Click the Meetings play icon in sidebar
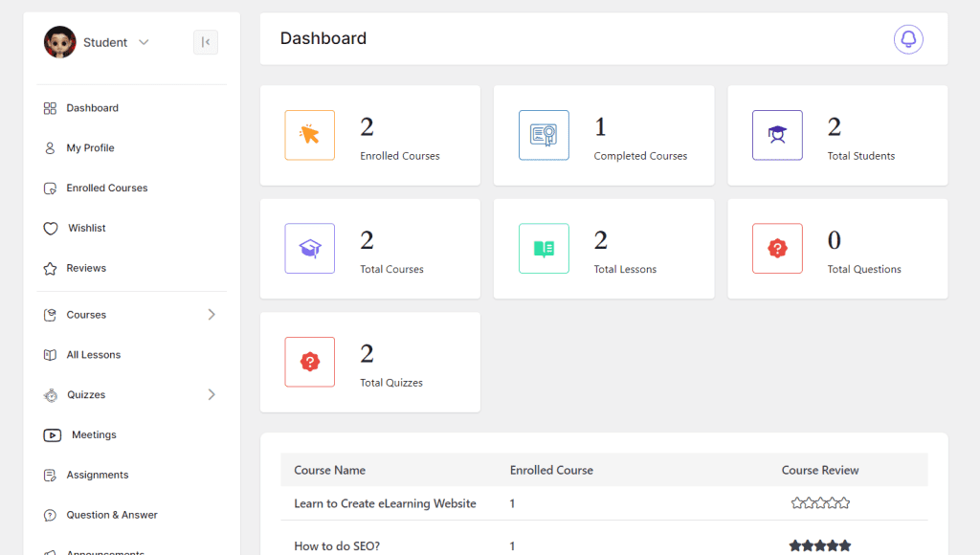 point(51,434)
